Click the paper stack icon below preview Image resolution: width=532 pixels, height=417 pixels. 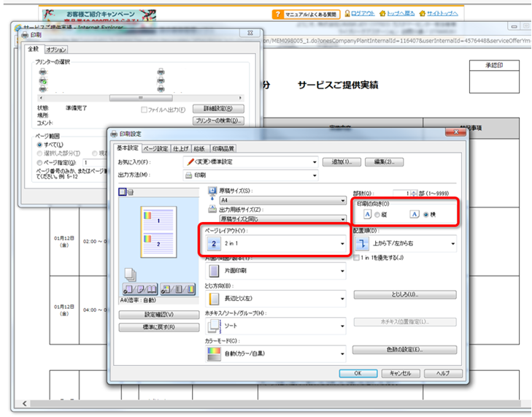[131, 275]
